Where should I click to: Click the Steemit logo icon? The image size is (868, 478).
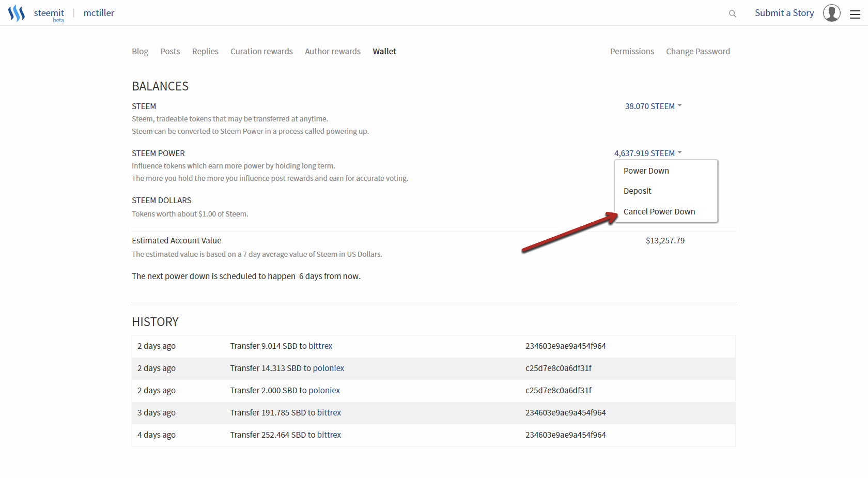(x=17, y=13)
